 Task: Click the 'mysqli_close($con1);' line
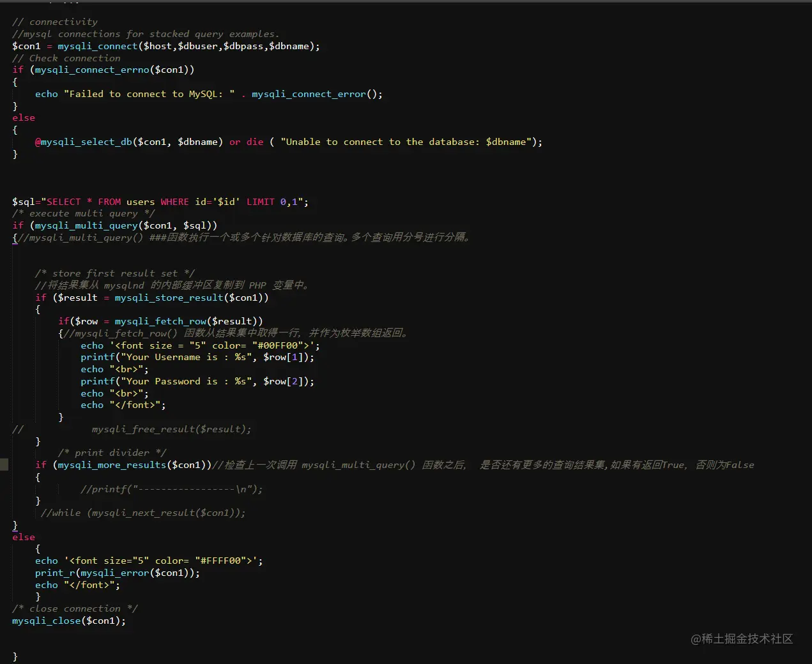click(x=69, y=621)
